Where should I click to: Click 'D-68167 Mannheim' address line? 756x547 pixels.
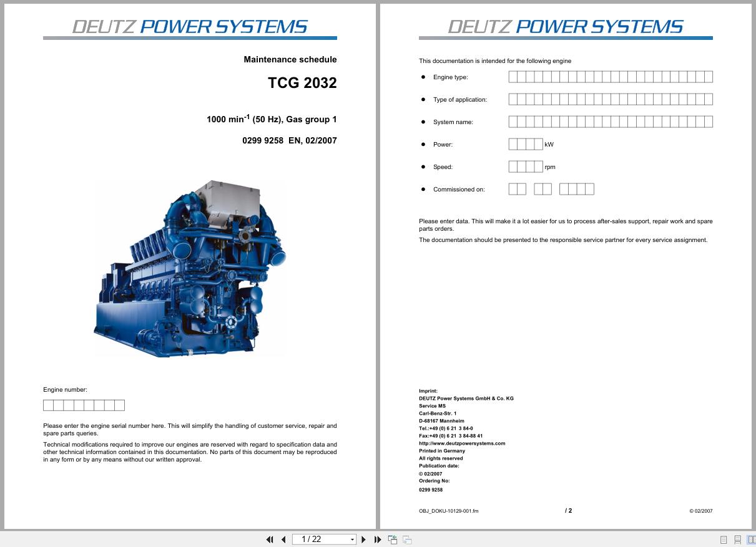click(x=441, y=421)
